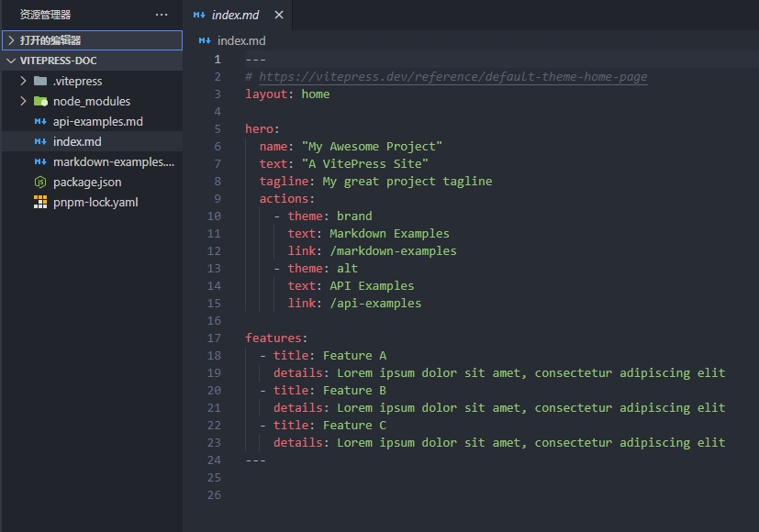The height and width of the screenshot is (532, 759).
Task: Open the explorer More Actions (...) menu
Action: click(x=162, y=14)
